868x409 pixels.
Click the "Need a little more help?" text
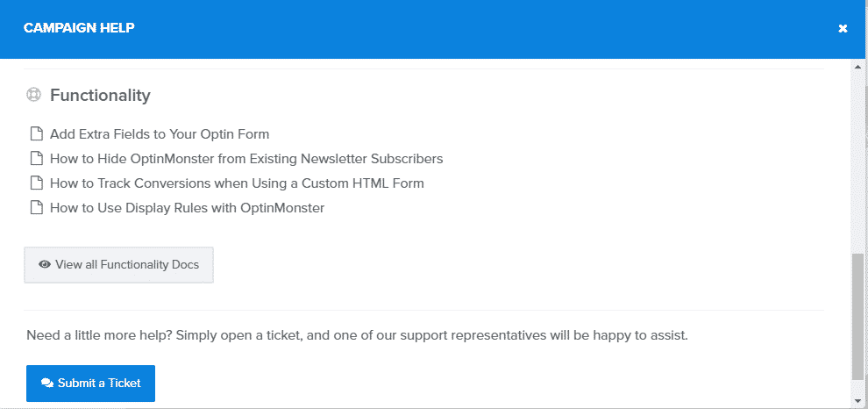357,335
